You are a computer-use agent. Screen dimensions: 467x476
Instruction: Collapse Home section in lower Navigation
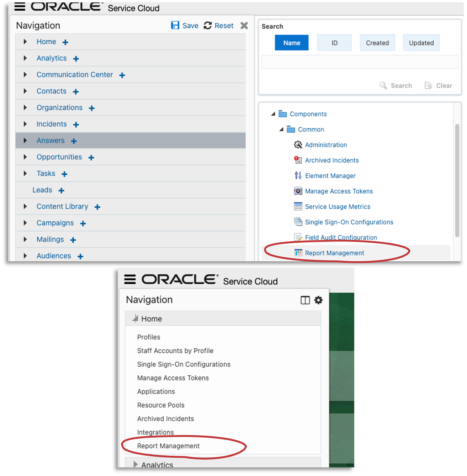pyautogui.click(x=135, y=318)
